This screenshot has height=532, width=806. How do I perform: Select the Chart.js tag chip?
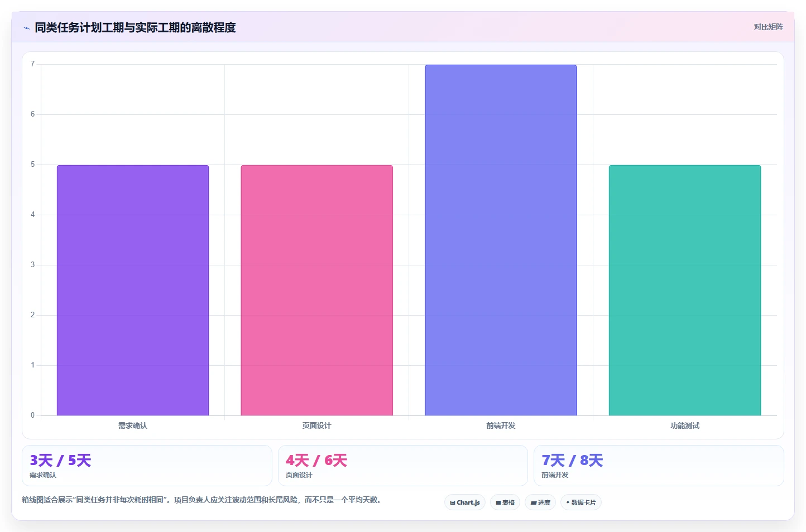click(465, 502)
